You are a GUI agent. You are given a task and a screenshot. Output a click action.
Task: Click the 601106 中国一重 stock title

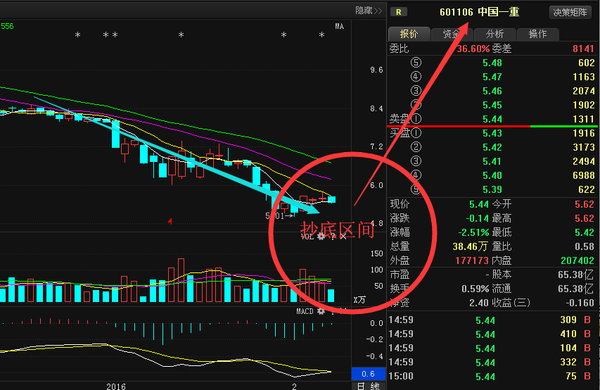pos(479,12)
